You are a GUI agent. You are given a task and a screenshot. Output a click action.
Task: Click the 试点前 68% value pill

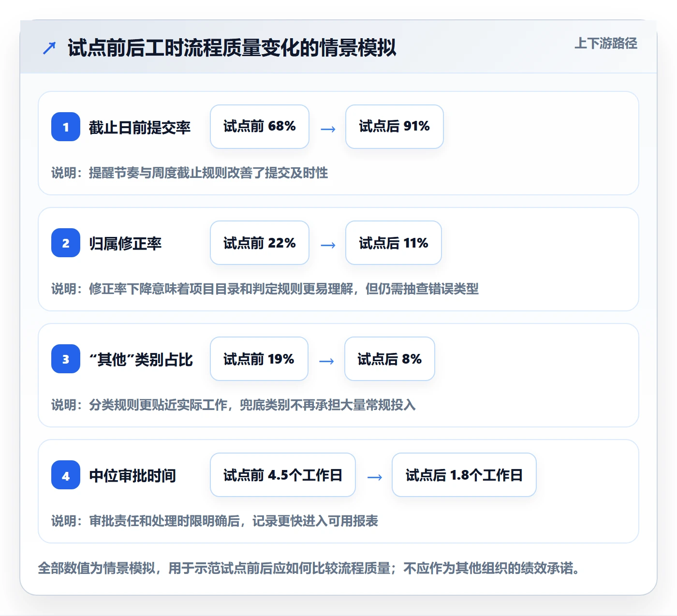(x=260, y=127)
